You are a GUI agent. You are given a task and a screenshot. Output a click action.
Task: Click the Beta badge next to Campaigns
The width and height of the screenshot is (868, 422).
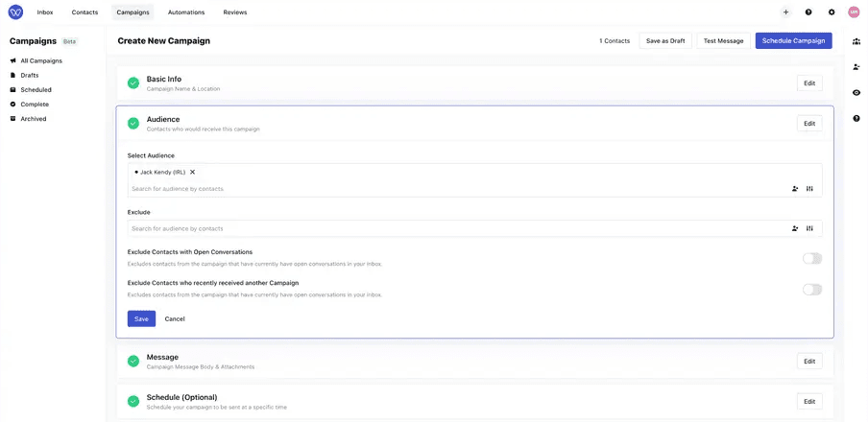[x=70, y=41]
